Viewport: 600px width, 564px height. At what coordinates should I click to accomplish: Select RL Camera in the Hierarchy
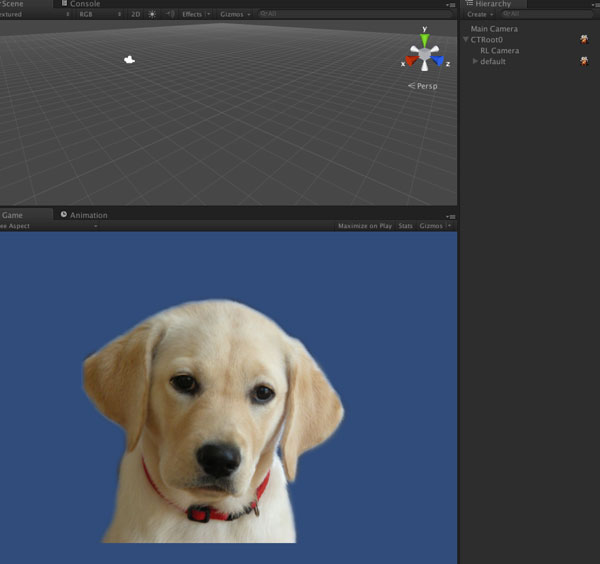pos(499,51)
